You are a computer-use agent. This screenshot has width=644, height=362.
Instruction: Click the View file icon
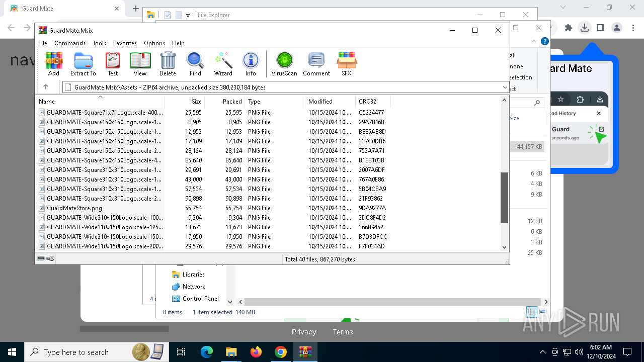140,64
